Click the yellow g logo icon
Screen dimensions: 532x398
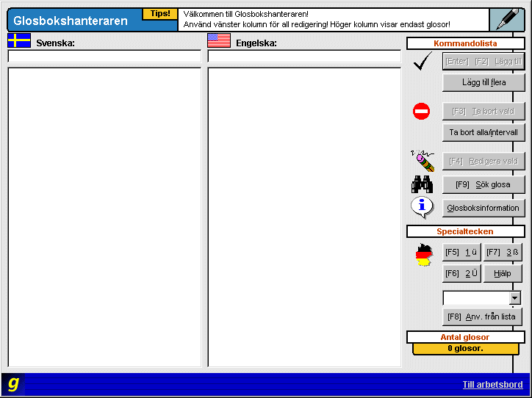(13, 383)
